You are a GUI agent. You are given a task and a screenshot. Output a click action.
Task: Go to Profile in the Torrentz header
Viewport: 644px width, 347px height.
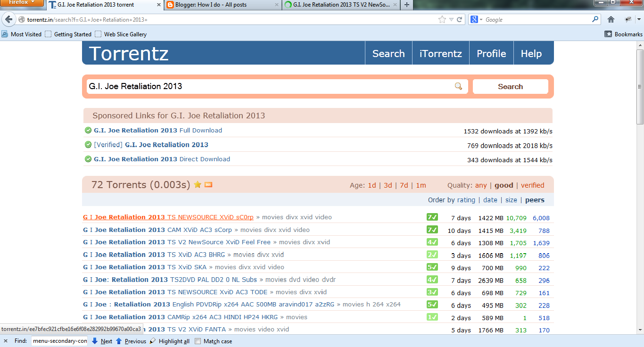point(491,54)
